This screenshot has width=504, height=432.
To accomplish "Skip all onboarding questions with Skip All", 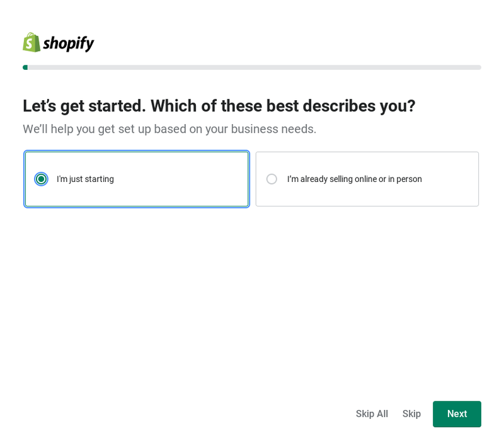I will (372, 414).
